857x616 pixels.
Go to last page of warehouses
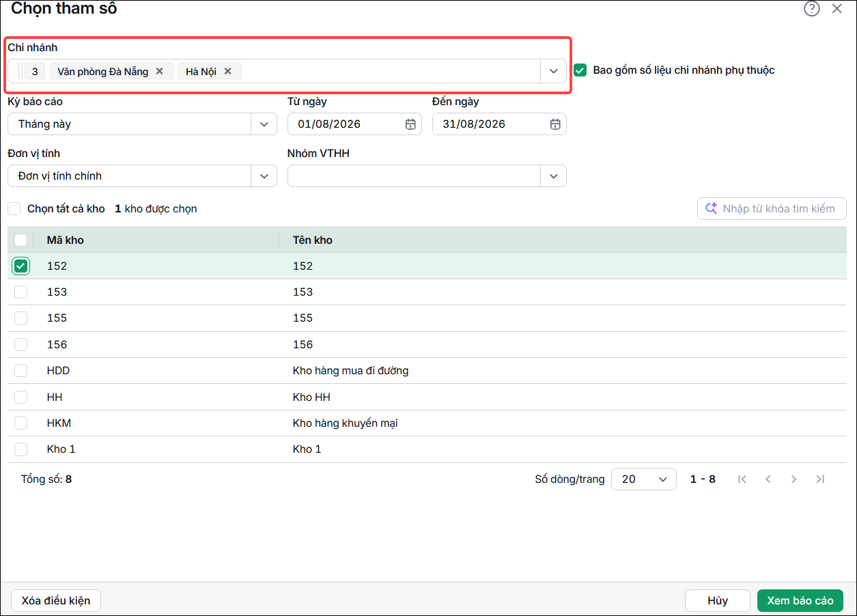click(820, 479)
